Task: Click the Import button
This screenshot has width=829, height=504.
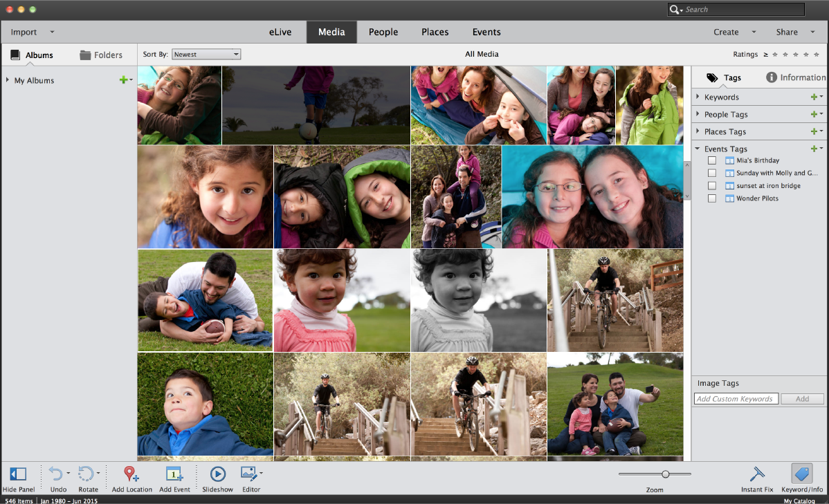Action: 24,32
